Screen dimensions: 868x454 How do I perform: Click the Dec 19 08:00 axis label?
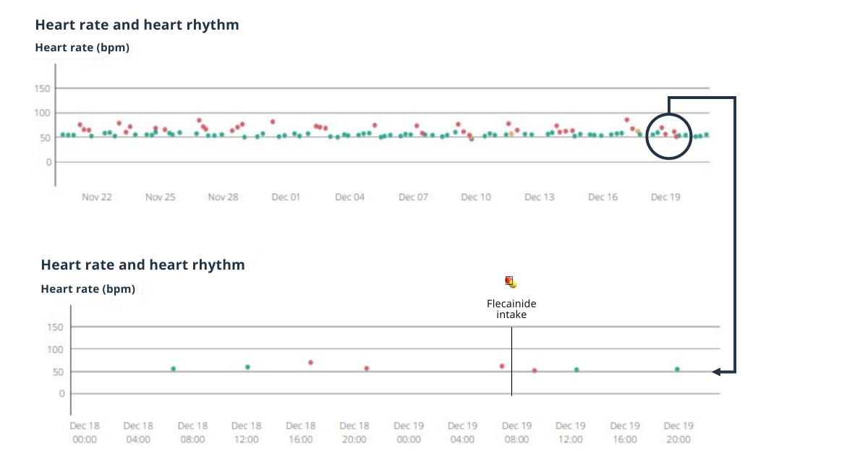click(517, 432)
